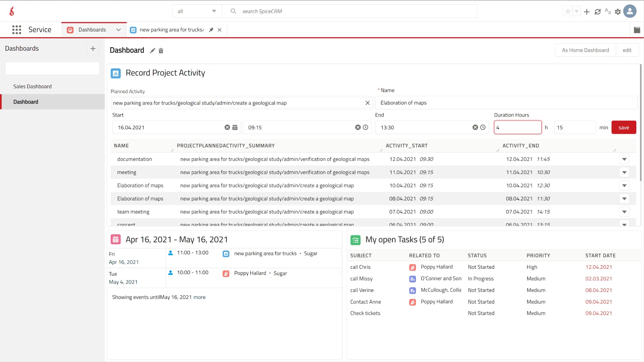This screenshot has width=644, height=362.
Task: Close the new parking area tab
Action: (x=220, y=30)
